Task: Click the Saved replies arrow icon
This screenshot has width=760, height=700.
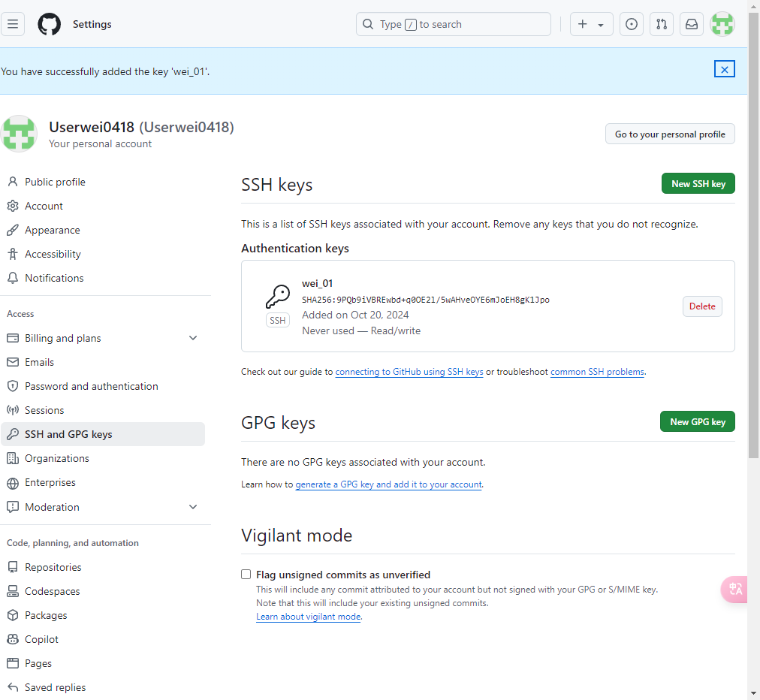Action: (13, 687)
